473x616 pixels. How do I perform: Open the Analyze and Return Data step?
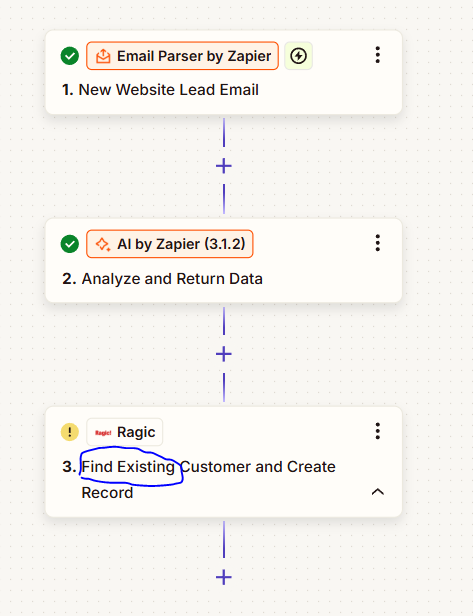[162, 279]
